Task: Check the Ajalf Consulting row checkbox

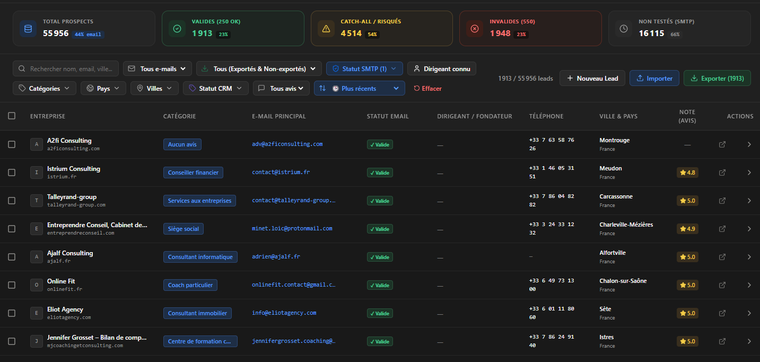Action: click(12, 257)
